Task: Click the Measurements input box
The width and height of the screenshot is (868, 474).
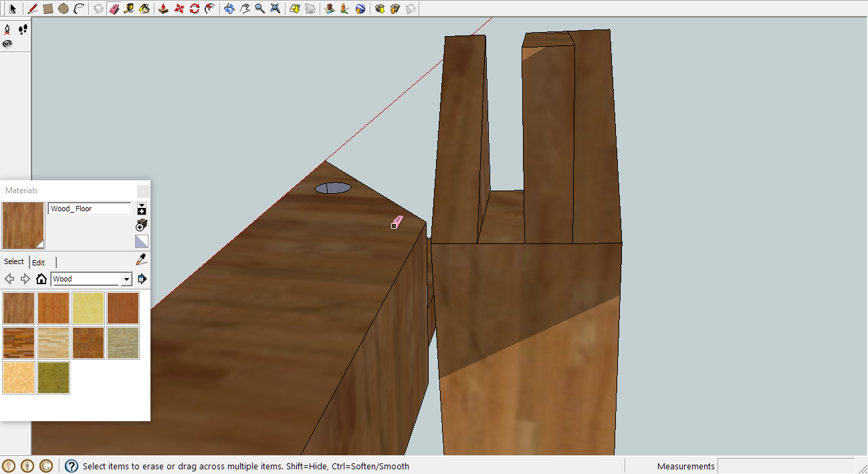Action: (786, 466)
